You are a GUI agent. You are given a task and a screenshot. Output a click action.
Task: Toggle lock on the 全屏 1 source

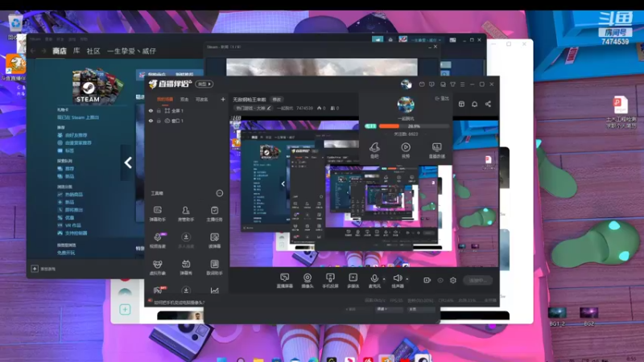tap(159, 111)
